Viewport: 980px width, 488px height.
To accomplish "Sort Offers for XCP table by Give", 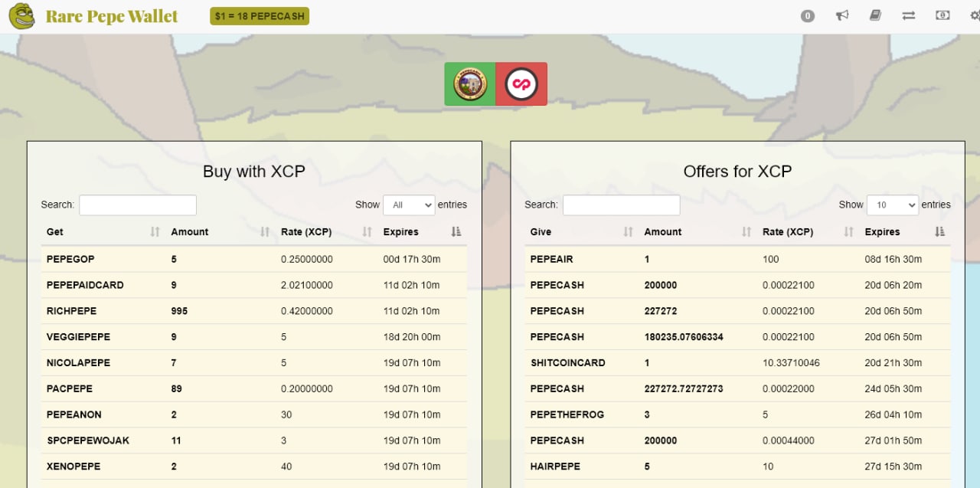I will pos(582,231).
